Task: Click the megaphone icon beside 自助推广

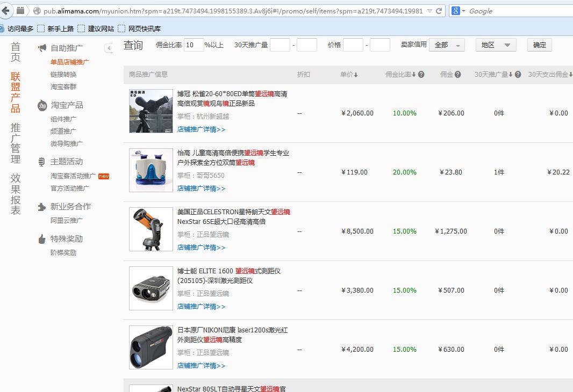Action: click(x=42, y=47)
